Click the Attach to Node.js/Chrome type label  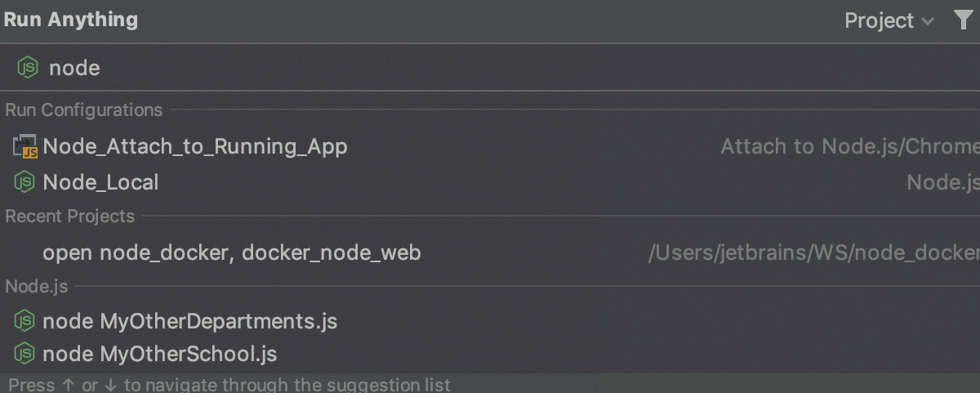coord(849,147)
